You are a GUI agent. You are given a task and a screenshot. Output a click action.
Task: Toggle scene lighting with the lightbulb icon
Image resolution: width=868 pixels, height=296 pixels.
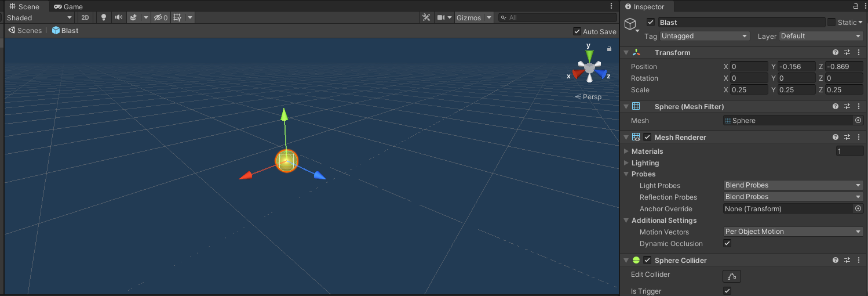pos(104,17)
